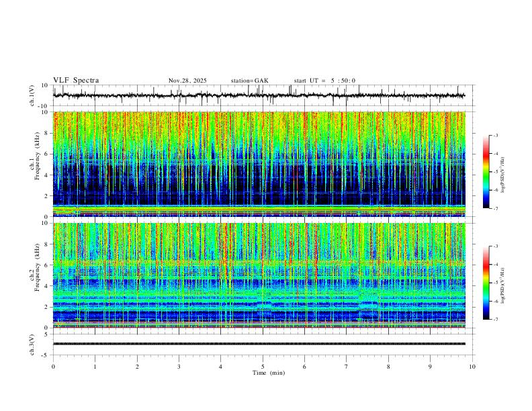
Task: Click the "-6" label on lower color scale
Action: [495, 301]
